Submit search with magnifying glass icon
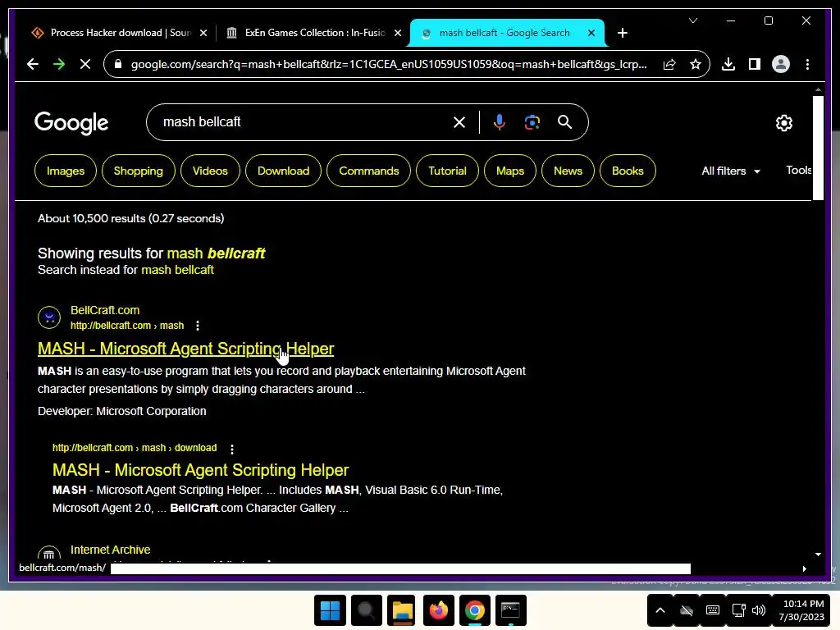 click(564, 122)
